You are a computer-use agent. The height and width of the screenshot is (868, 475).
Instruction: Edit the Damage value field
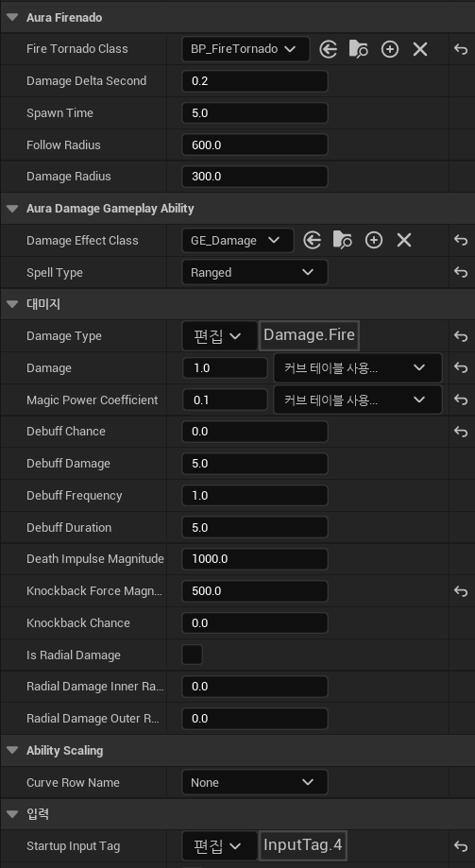coord(226,367)
